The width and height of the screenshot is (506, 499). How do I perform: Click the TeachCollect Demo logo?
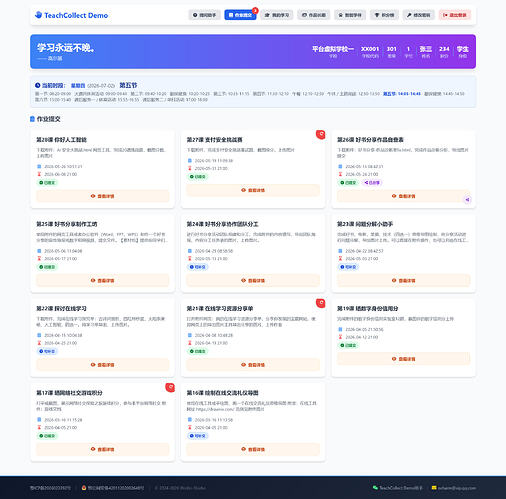(x=71, y=15)
